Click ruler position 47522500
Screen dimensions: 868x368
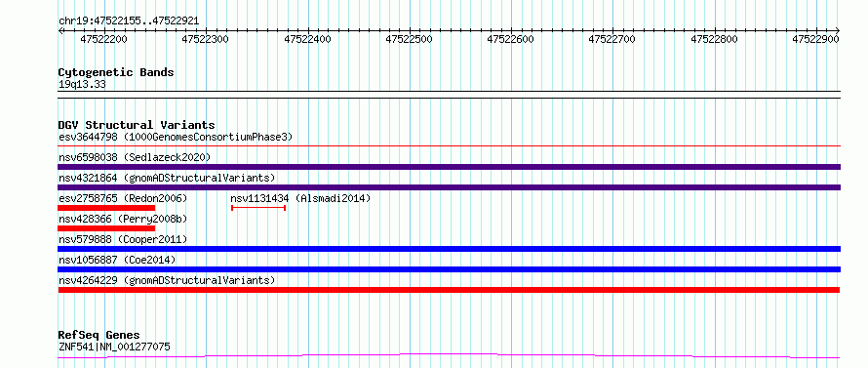coord(409,39)
